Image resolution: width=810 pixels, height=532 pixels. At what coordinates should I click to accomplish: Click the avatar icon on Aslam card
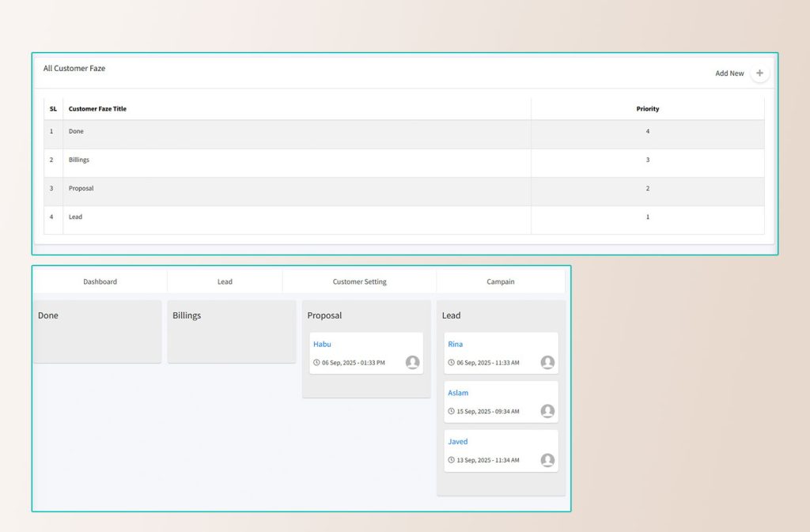(x=547, y=411)
